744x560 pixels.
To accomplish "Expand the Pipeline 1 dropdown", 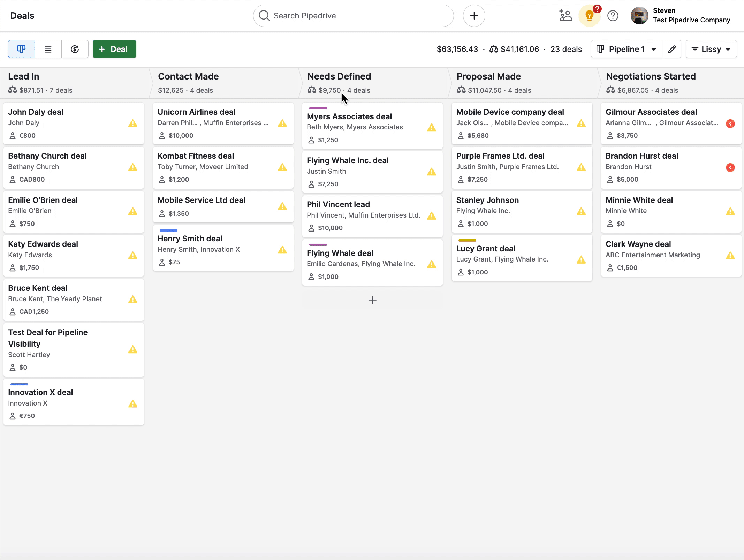I will pyautogui.click(x=627, y=49).
